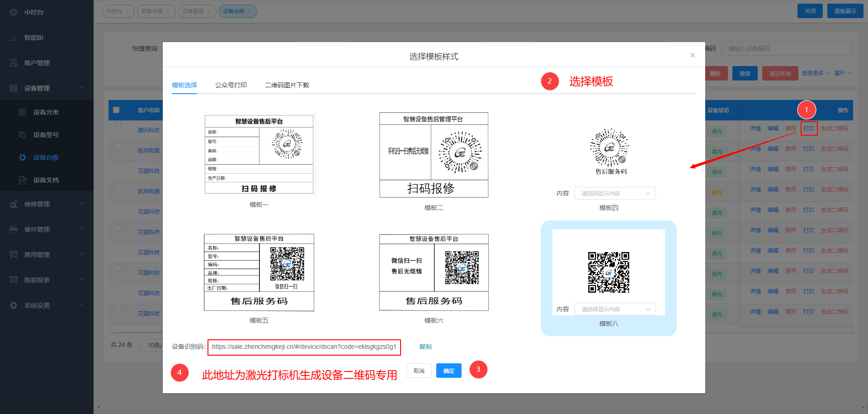Open the 内容 dropdown under 模板四
Viewport: 868px width, 414px height.
(615, 193)
